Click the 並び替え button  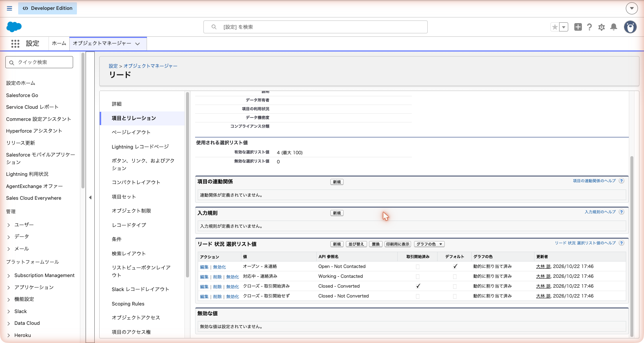[356, 244]
